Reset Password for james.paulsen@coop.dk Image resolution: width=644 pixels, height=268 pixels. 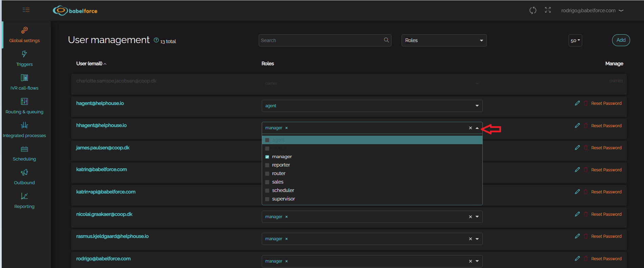click(606, 148)
